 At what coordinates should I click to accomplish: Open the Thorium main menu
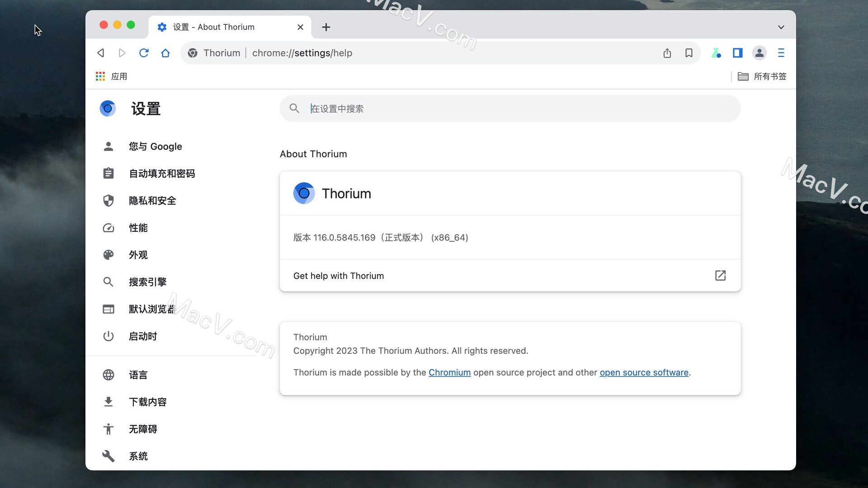781,53
